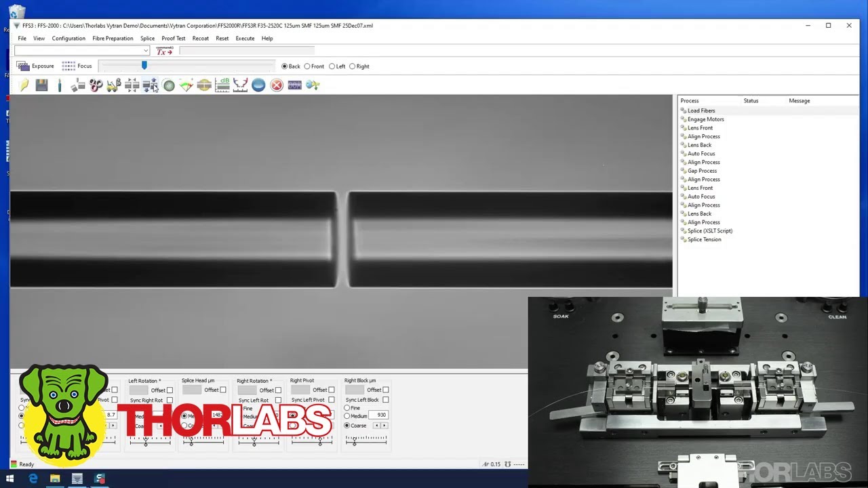868x488 pixels.
Task: Click the floppy disk Save icon
Action: 42,85
